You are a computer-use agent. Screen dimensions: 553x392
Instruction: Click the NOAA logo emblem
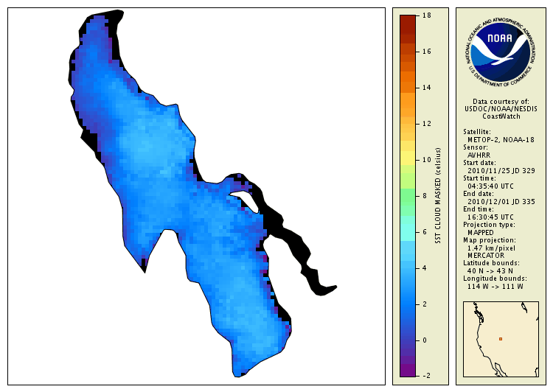(x=500, y=51)
